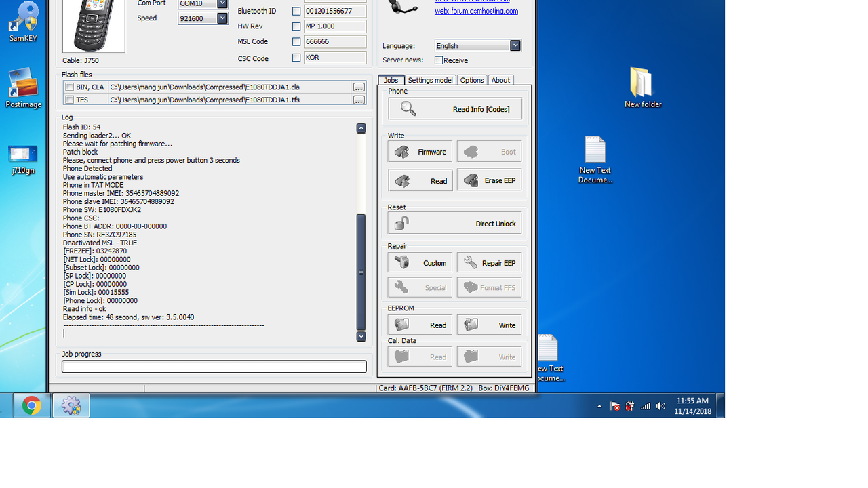Open the forum.gsmhosting.com web link
868x488 pixels.
(476, 11)
